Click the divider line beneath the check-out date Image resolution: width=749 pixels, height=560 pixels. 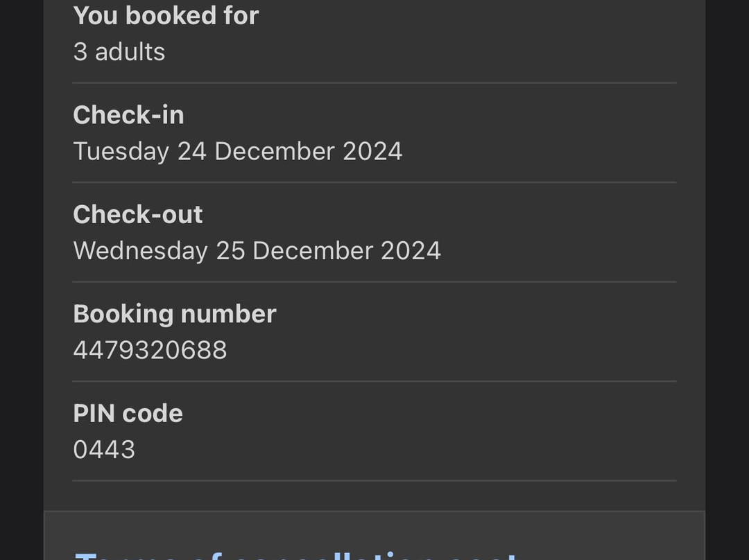[374, 282]
